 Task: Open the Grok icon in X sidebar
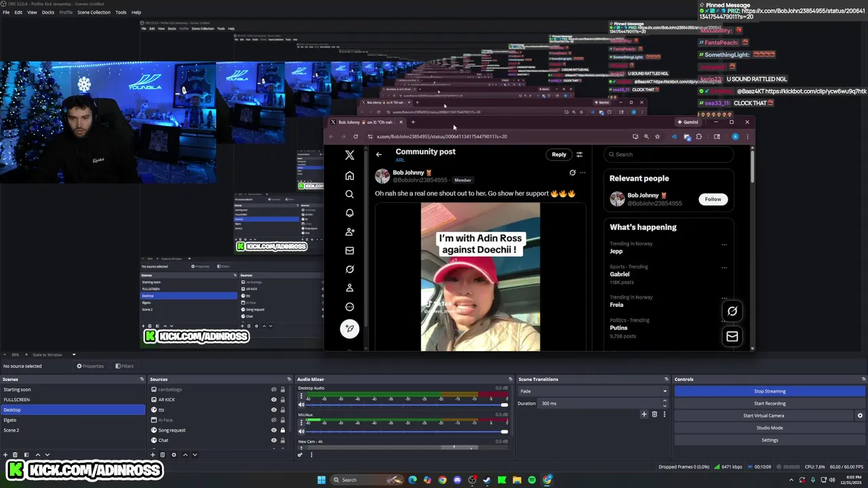tap(349, 269)
